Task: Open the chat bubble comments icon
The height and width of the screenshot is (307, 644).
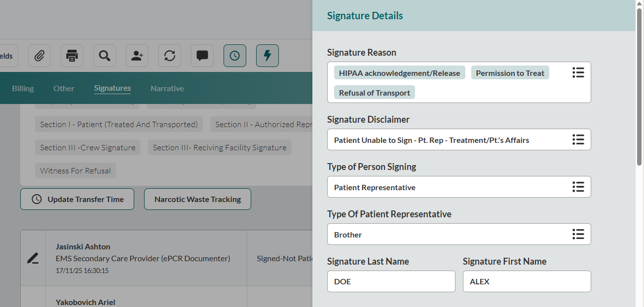Action: (202, 56)
